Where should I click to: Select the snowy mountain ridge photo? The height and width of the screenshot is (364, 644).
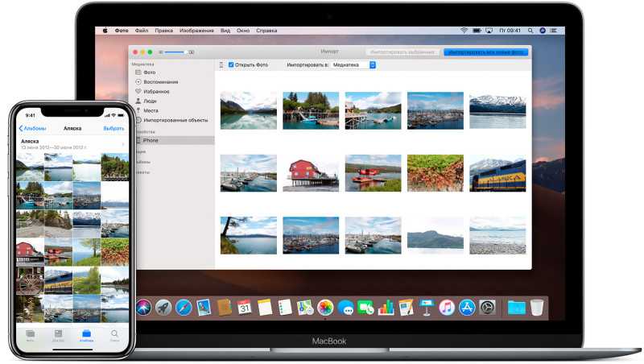[x=497, y=110]
